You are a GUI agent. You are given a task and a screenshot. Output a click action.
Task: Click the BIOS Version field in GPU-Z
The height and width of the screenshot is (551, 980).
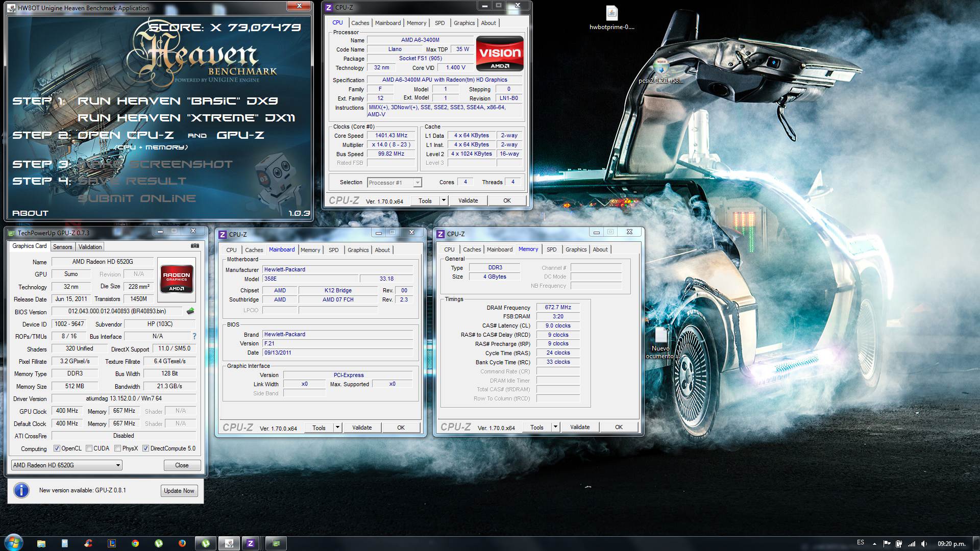(x=117, y=311)
